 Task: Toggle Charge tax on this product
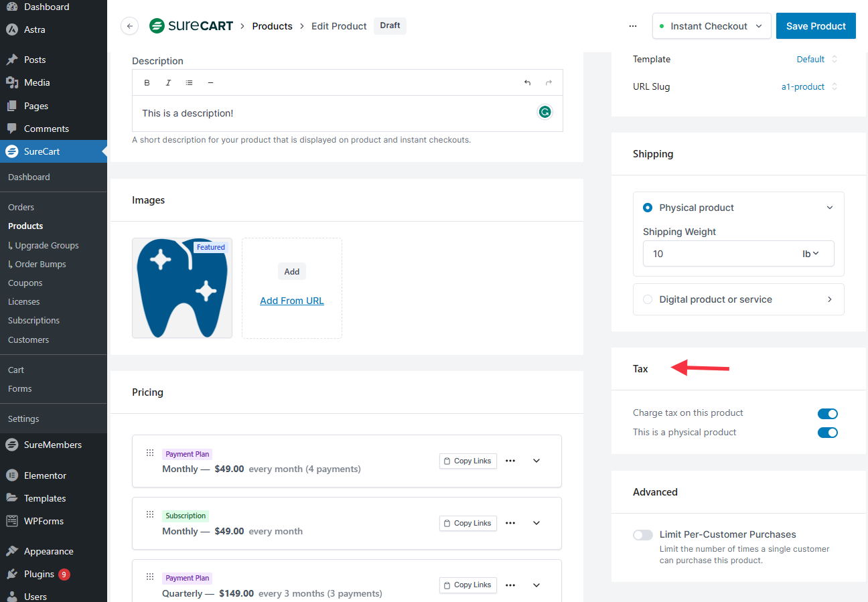tap(827, 414)
